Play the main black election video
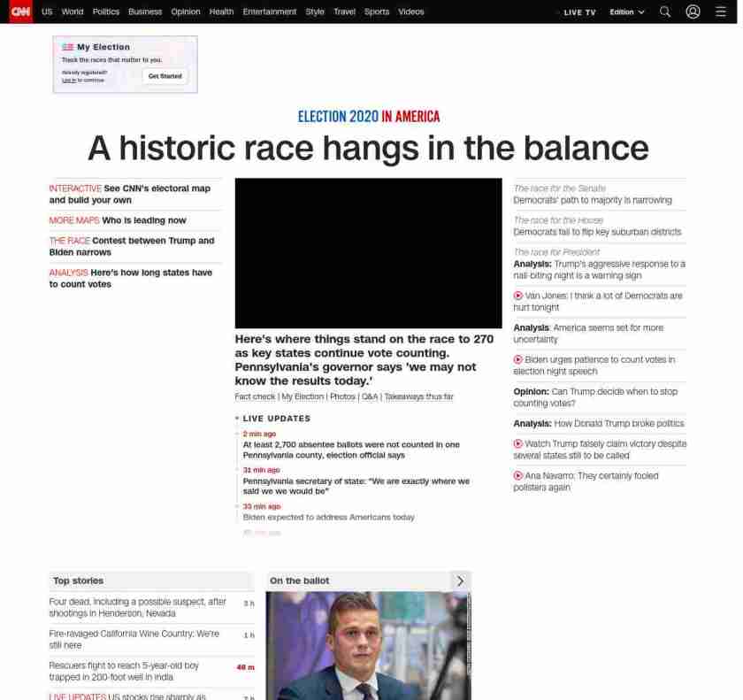The height and width of the screenshot is (700, 743). 368,253
